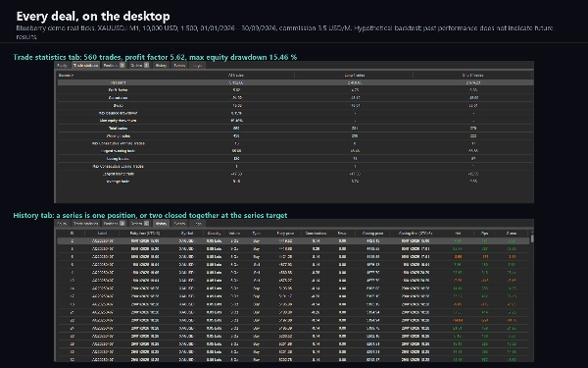Select the Largest losing trade row
This screenshot has height=368, width=588.
coord(295,174)
